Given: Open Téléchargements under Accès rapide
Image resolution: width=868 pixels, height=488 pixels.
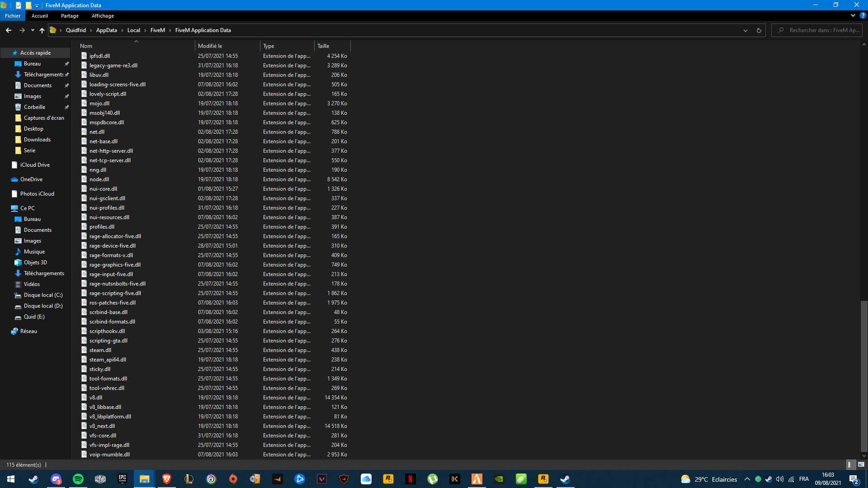Looking at the screenshot, I should coord(43,75).
